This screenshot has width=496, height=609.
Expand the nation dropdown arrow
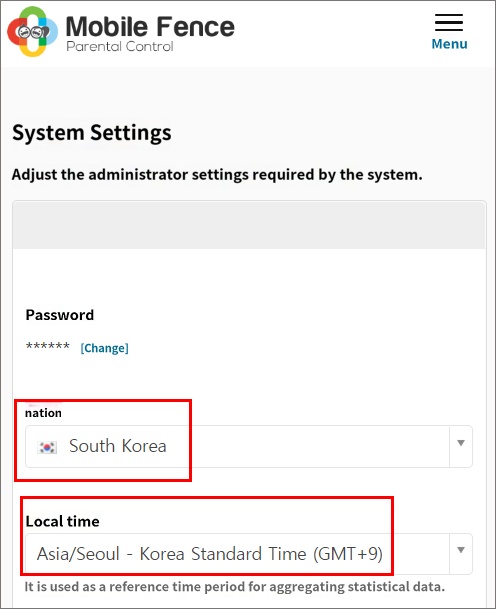tap(461, 443)
